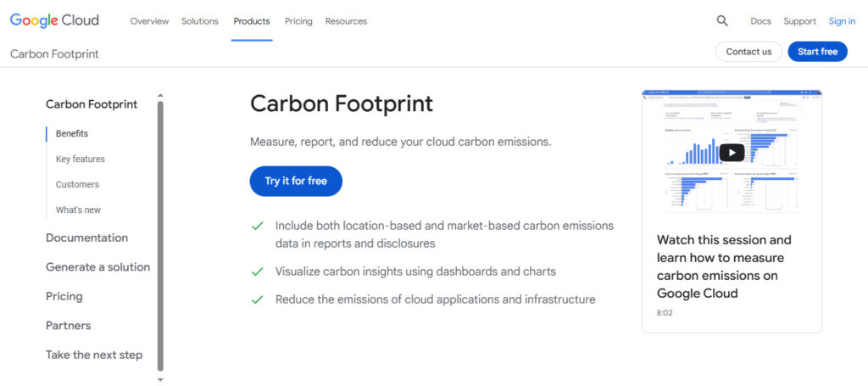The image size is (868, 386).
Task: Click the sidebar vertical scrollbar thumb
Action: point(160,236)
